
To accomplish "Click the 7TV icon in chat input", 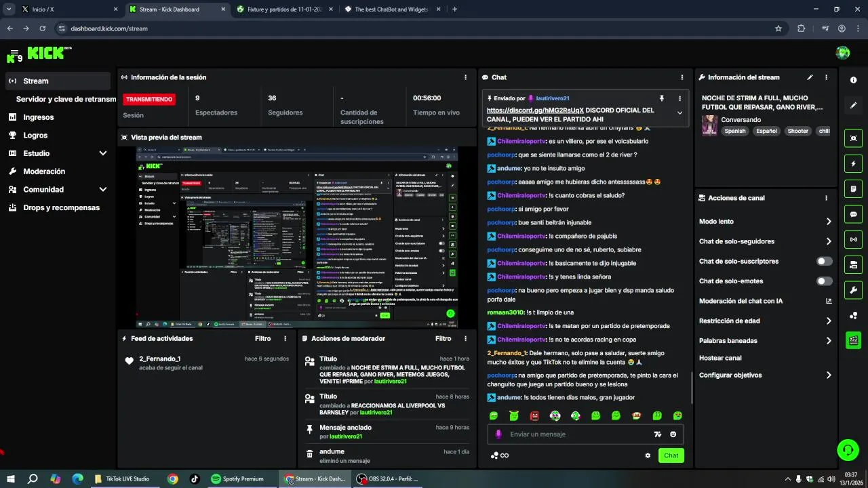I will point(657,434).
